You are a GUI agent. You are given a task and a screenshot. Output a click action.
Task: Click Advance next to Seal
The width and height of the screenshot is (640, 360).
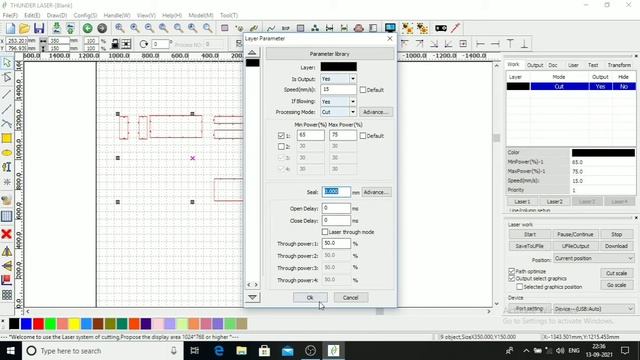(376, 192)
